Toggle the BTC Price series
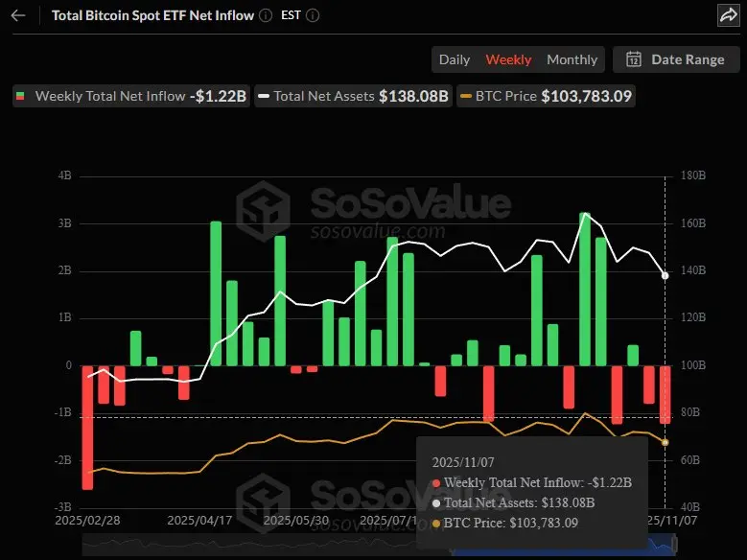This screenshot has height=560, width=747. click(546, 96)
